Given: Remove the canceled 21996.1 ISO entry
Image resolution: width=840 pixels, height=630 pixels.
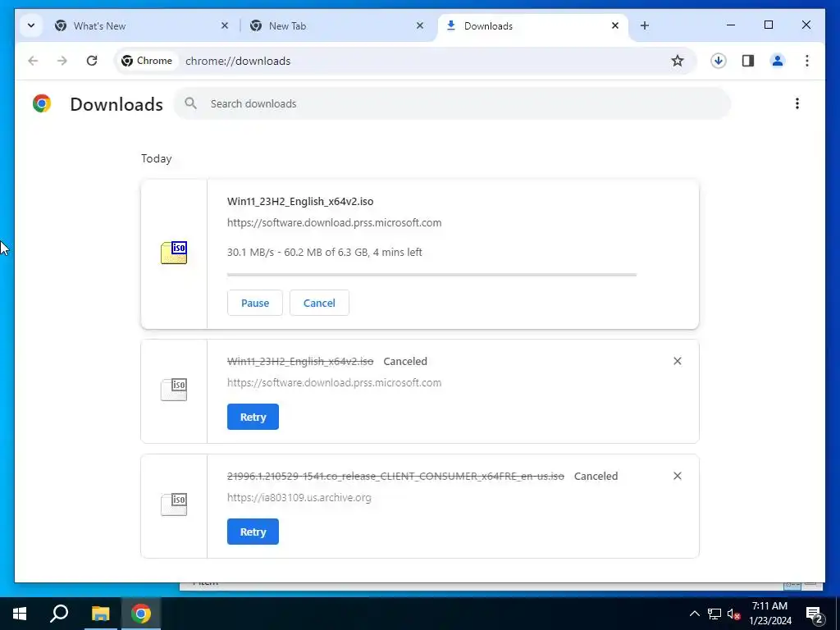Looking at the screenshot, I should (677, 476).
